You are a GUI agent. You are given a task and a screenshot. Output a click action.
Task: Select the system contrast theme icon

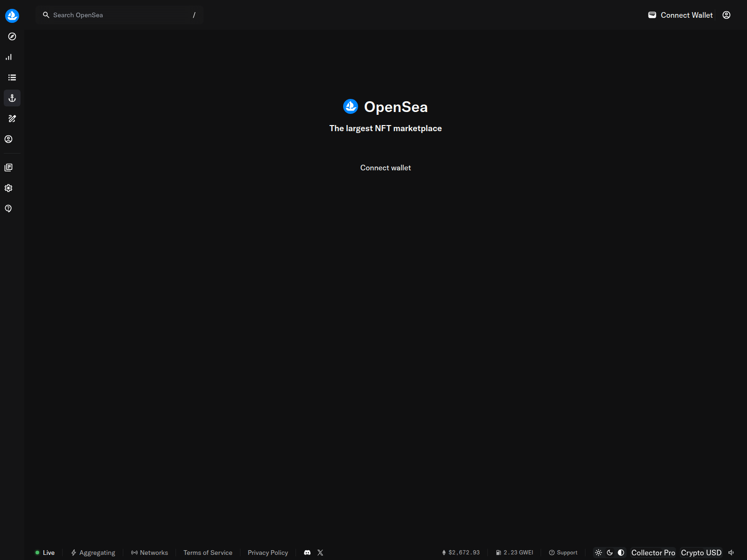tap(621, 553)
